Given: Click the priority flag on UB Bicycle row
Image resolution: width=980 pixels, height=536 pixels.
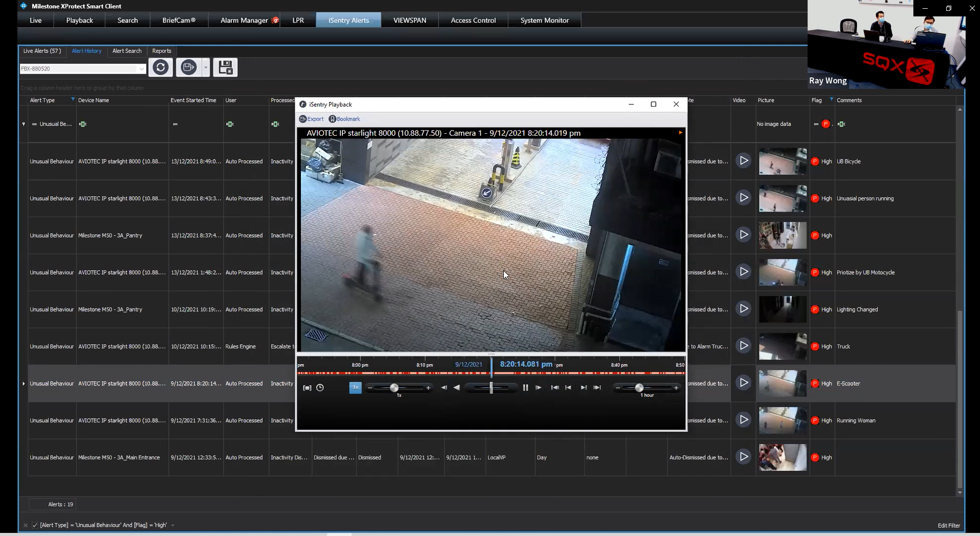Looking at the screenshot, I should pyautogui.click(x=815, y=161).
